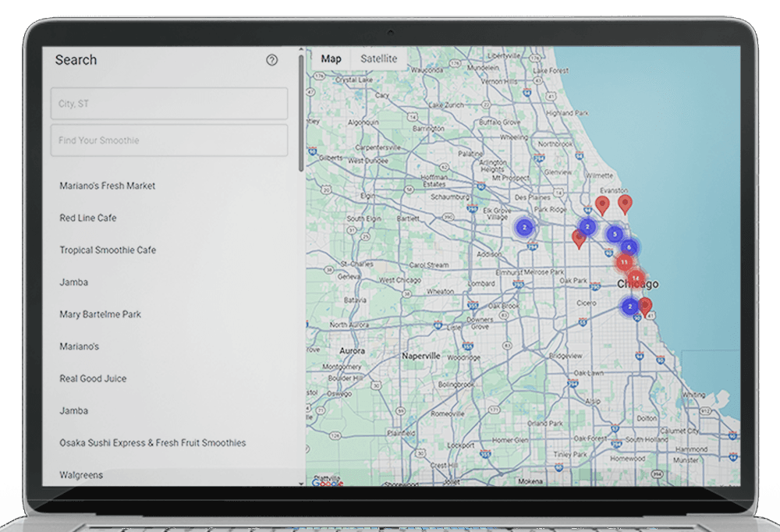This screenshot has width=780, height=532.
Task: Click the help question mark icon
Action: pos(271,60)
